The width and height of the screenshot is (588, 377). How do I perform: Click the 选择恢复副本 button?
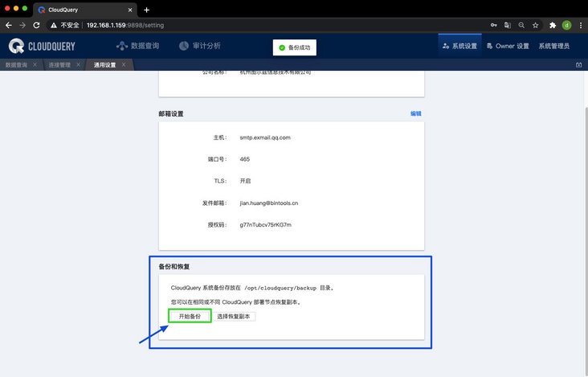(233, 316)
